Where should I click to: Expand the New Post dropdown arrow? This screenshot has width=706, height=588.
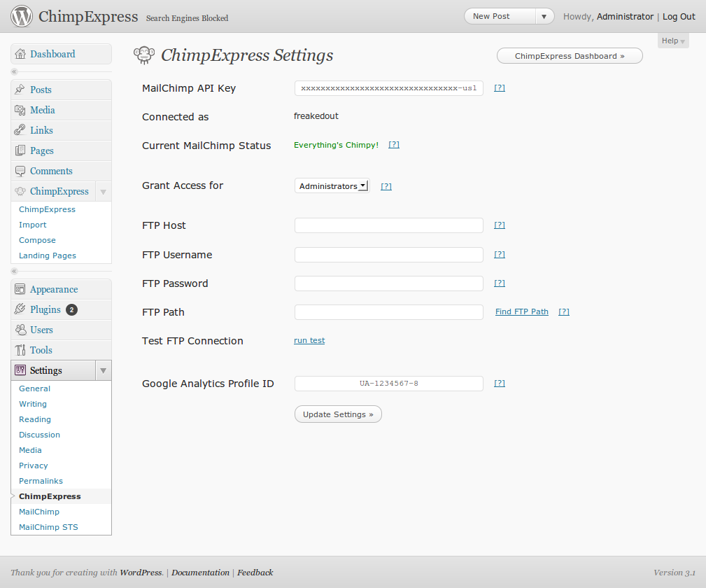point(544,16)
